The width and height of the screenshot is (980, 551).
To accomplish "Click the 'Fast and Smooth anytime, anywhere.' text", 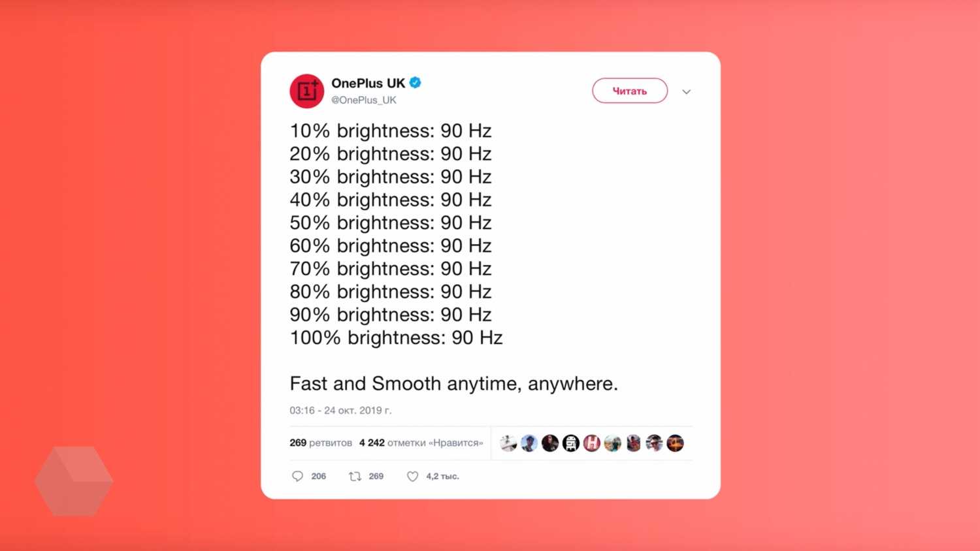I will [453, 383].
